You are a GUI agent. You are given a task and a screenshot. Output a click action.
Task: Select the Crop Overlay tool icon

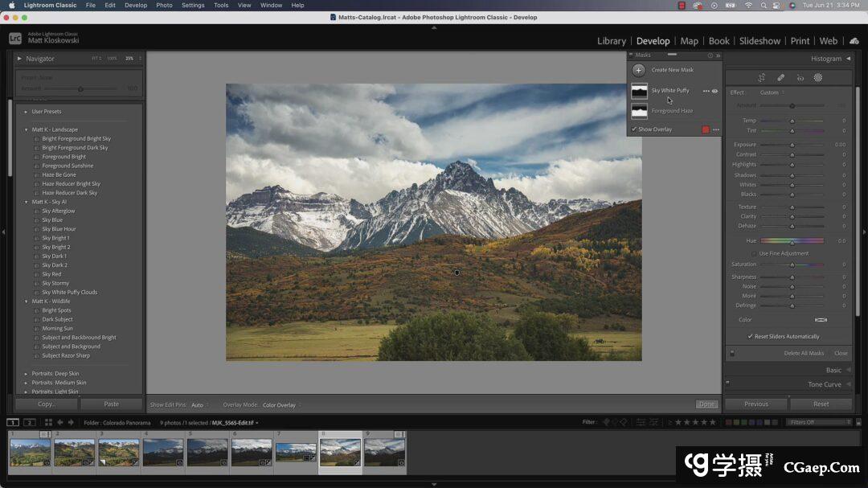click(x=761, y=78)
